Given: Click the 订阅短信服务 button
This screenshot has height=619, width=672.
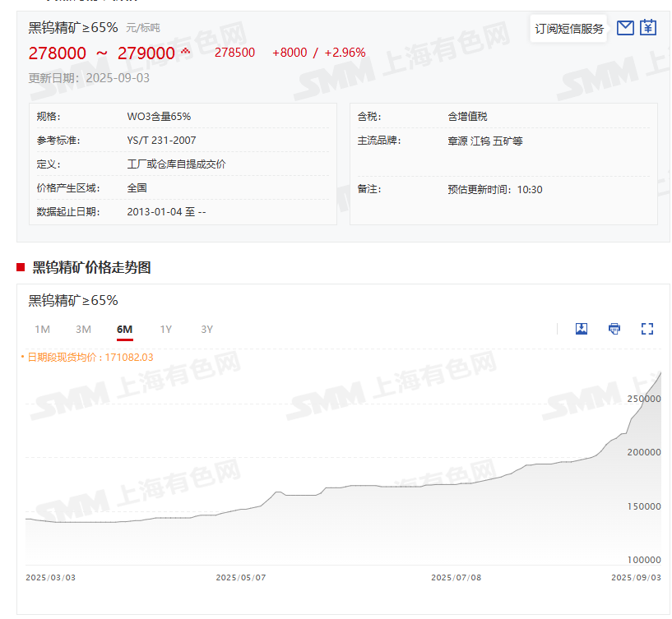Looking at the screenshot, I should [x=569, y=29].
